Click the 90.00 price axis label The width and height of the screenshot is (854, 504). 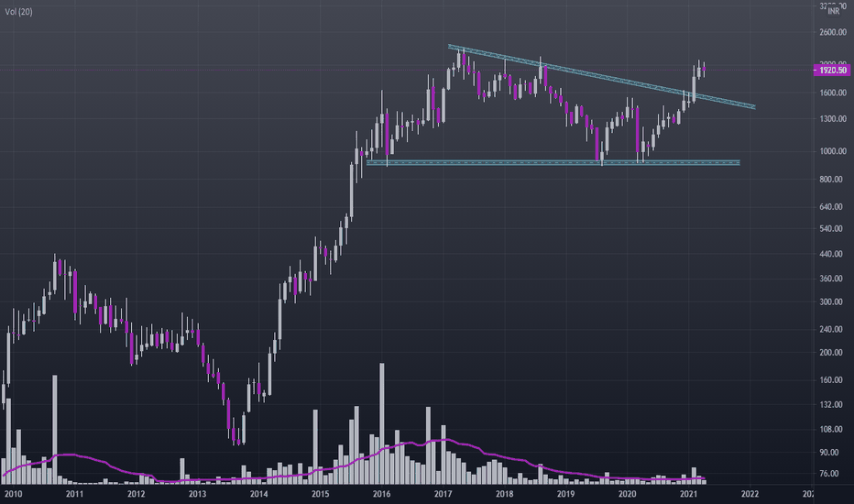coord(829,453)
